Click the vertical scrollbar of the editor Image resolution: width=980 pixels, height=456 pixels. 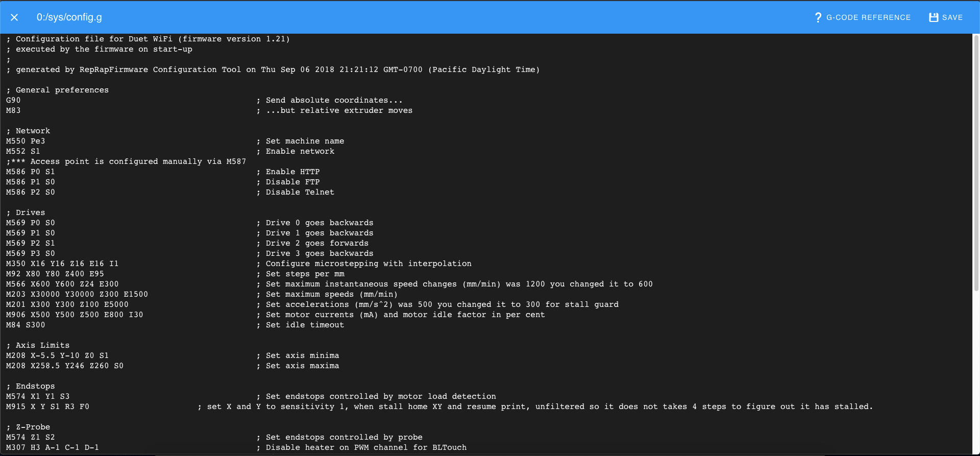coord(976,163)
